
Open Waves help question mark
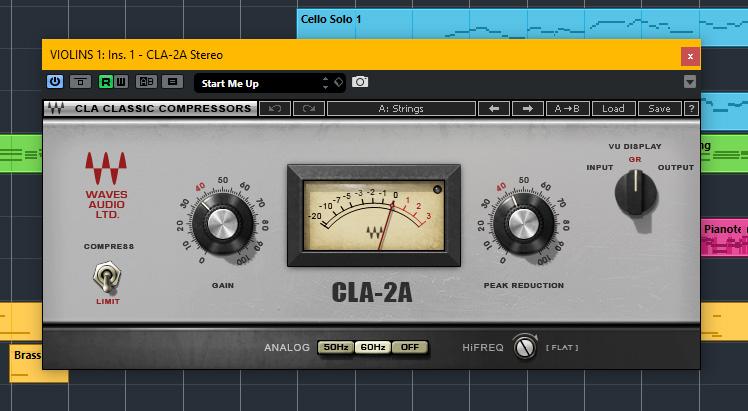click(691, 109)
